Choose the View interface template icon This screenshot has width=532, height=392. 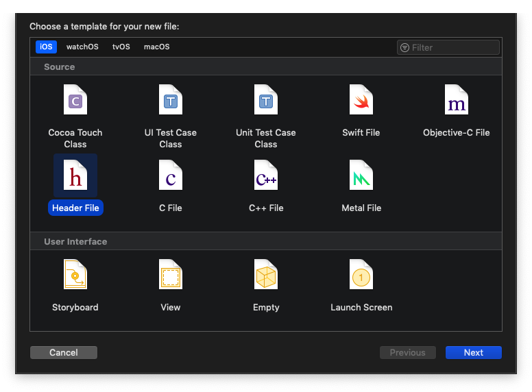click(171, 275)
